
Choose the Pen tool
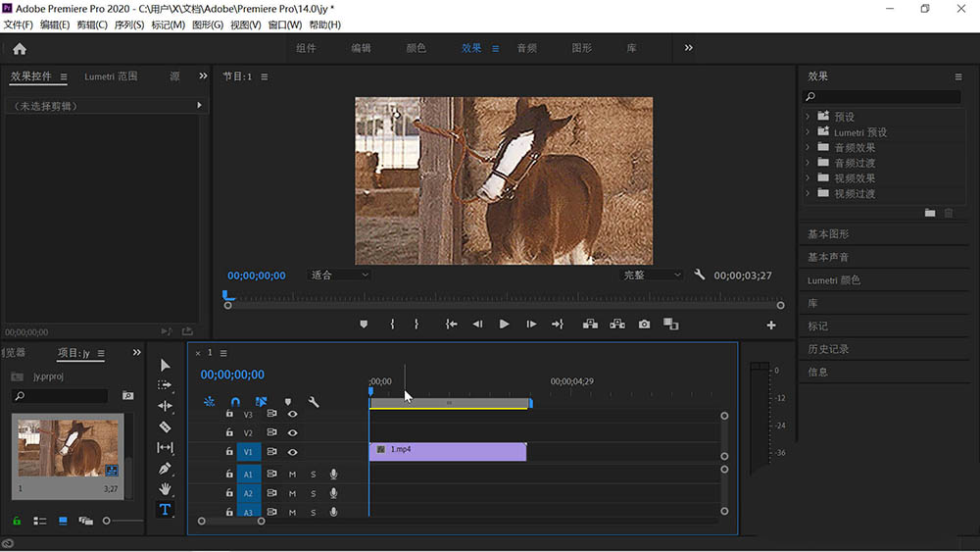(x=165, y=468)
